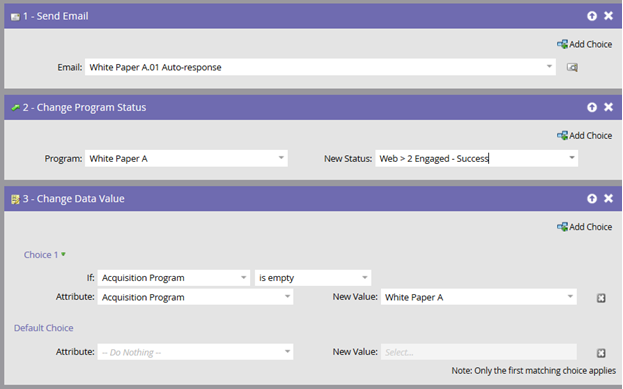Click the Default Choice New Value field

(479, 352)
